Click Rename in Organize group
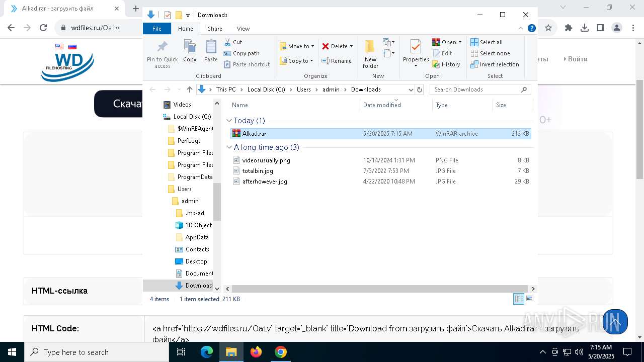Image resolution: width=644 pixels, height=362 pixels. coord(337,61)
